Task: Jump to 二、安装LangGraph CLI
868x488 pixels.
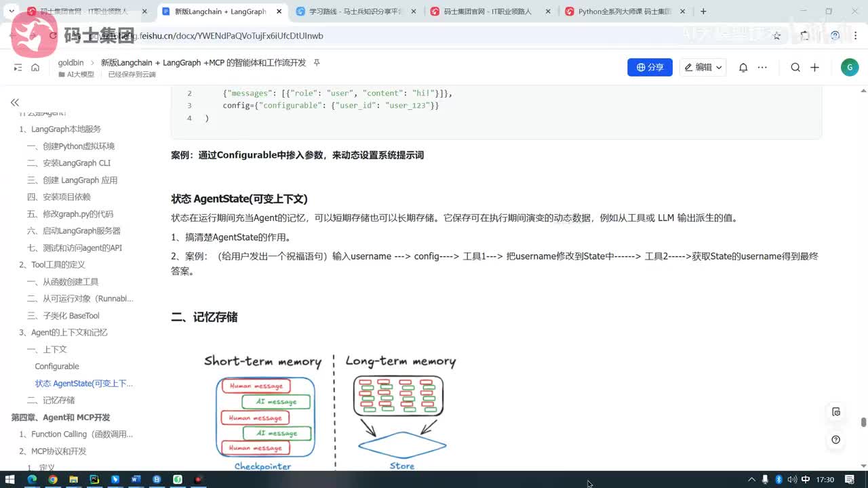Action: click(68, 163)
